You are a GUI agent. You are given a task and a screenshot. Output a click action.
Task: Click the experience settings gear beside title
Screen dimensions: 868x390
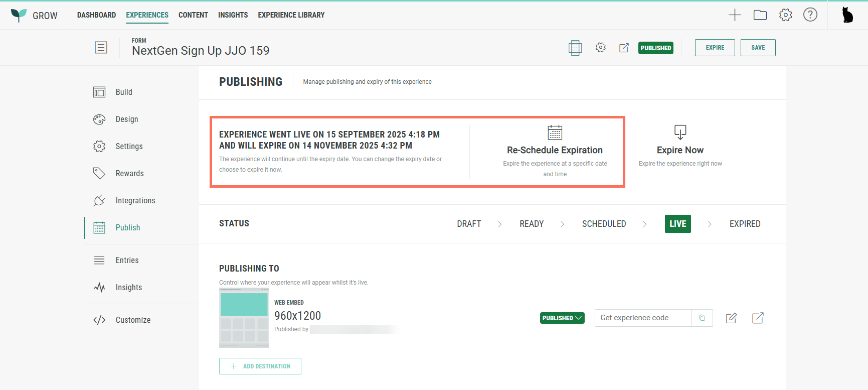click(601, 48)
